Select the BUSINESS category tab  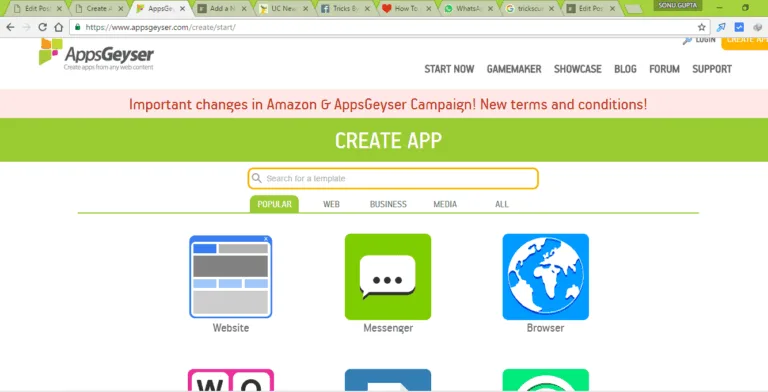click(x=388, y=204)
